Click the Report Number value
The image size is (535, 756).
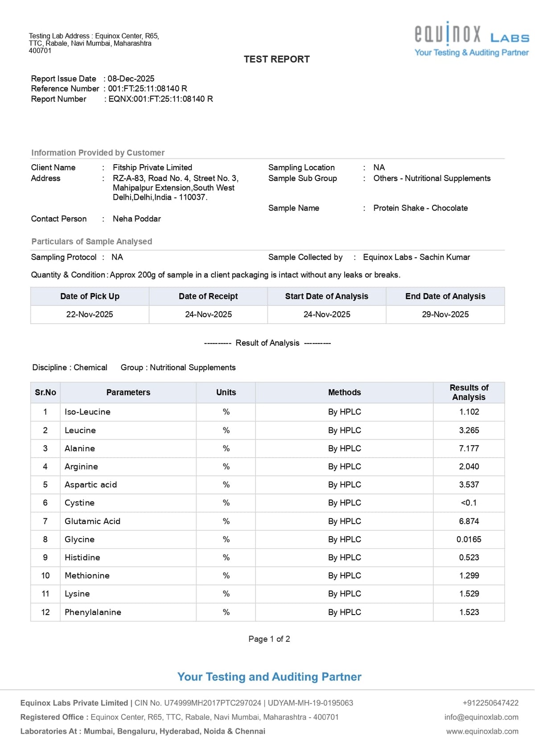(x=160, y=99)
